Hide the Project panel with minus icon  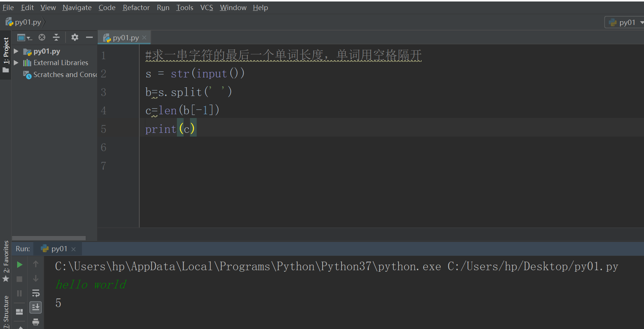tap(89, 37)
